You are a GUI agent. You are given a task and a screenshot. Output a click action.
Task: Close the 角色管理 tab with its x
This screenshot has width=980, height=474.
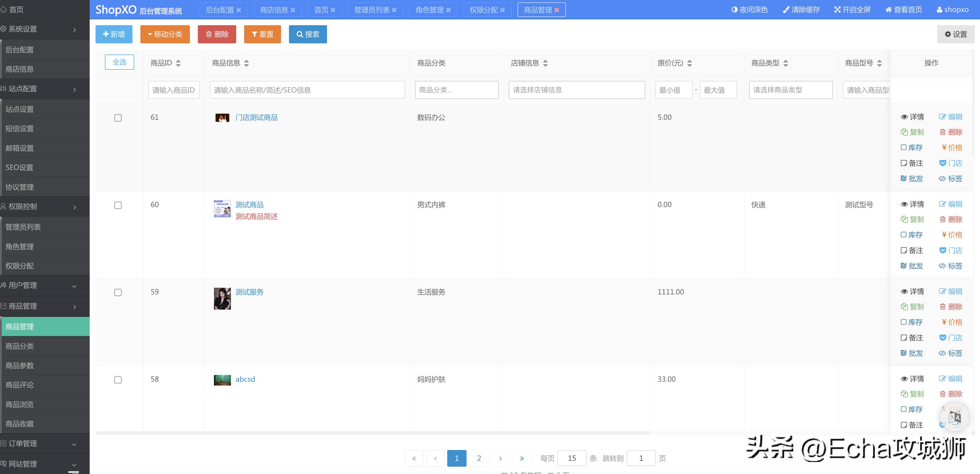coord(448,10)
